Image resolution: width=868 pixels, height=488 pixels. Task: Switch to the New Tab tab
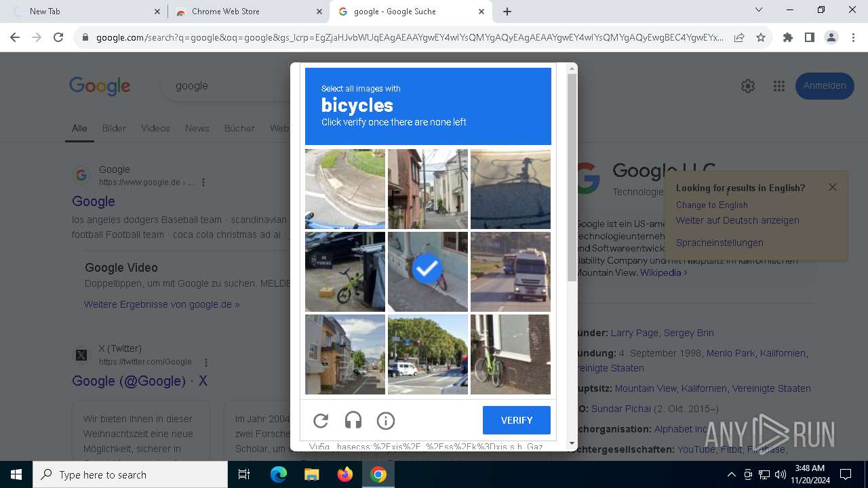click(x=84, y=12)
